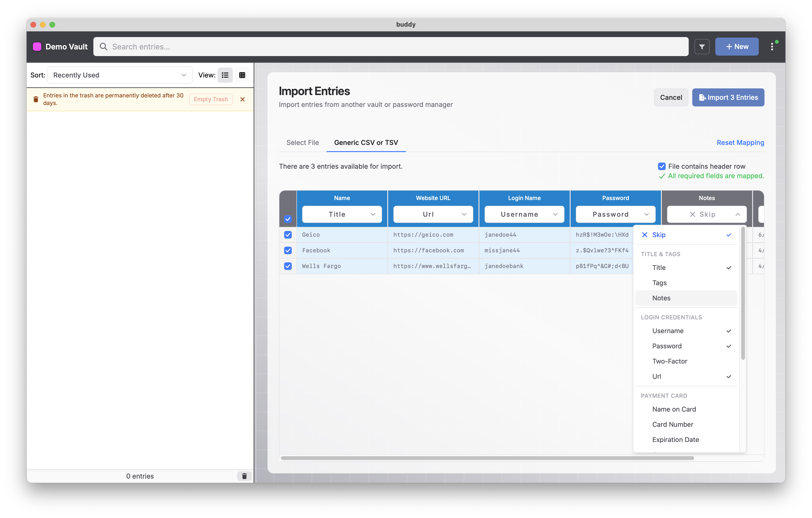The width and height of the screenshot is (812, 518).
Task: Click the trash can icon in footer
Action: pos(244,476)
